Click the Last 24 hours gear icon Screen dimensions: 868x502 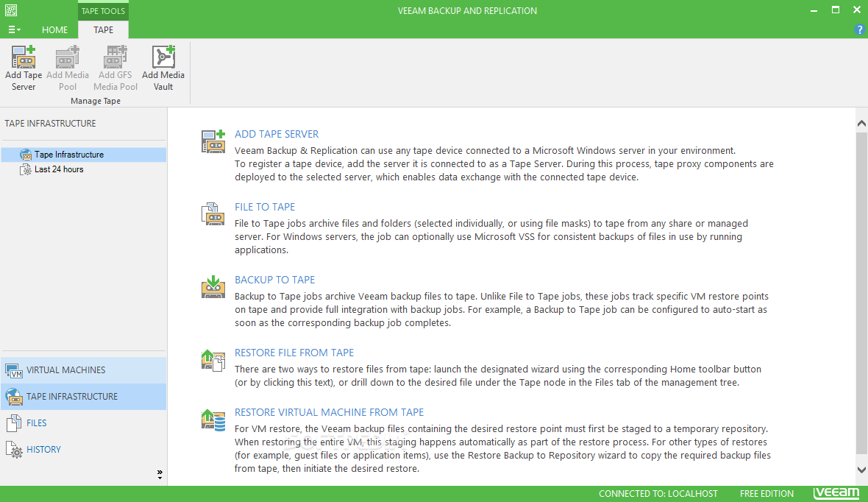coord(26,169)
